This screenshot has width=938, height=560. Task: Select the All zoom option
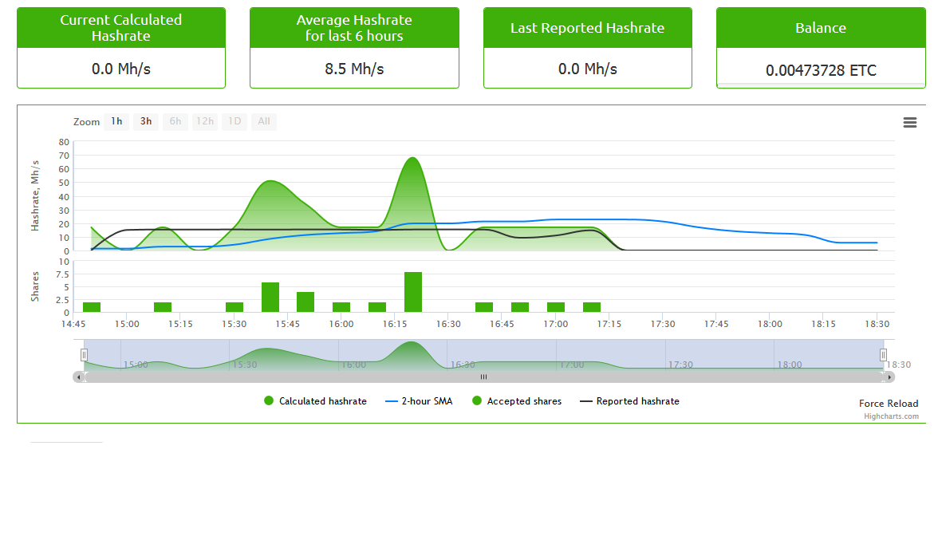pyautogui.click(x=264, y=121)
